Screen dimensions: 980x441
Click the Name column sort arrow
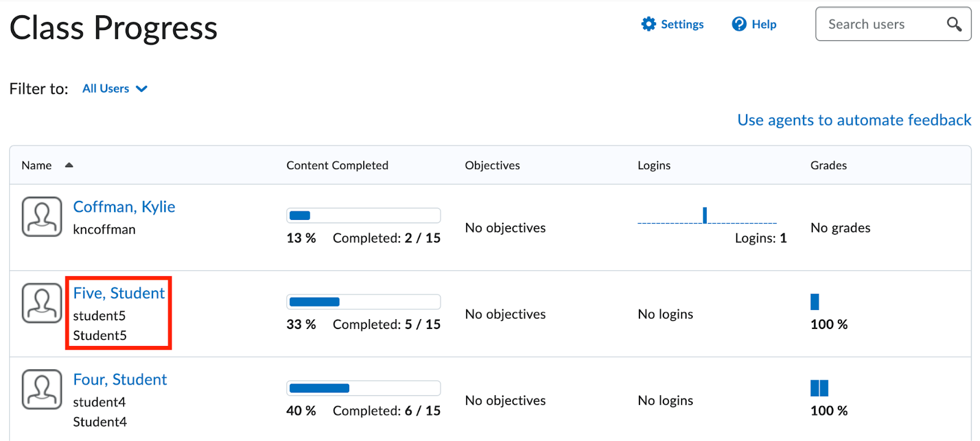pos(69,165)
